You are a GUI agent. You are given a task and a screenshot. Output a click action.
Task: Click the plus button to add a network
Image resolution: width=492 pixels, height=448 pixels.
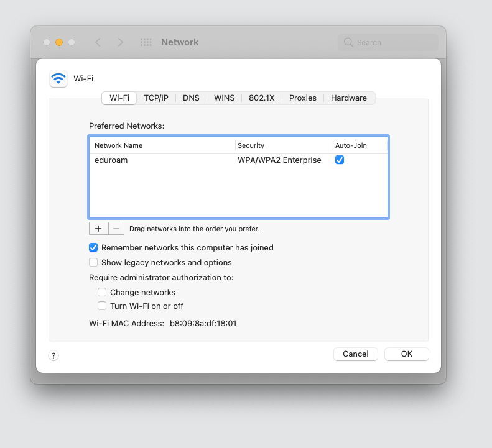[x=98, y=229]
